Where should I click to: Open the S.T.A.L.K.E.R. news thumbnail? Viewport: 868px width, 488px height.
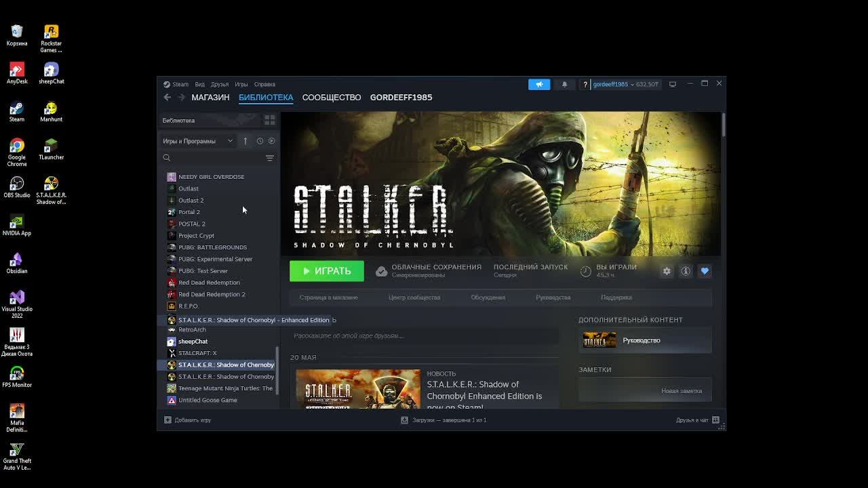pos(358,389)
